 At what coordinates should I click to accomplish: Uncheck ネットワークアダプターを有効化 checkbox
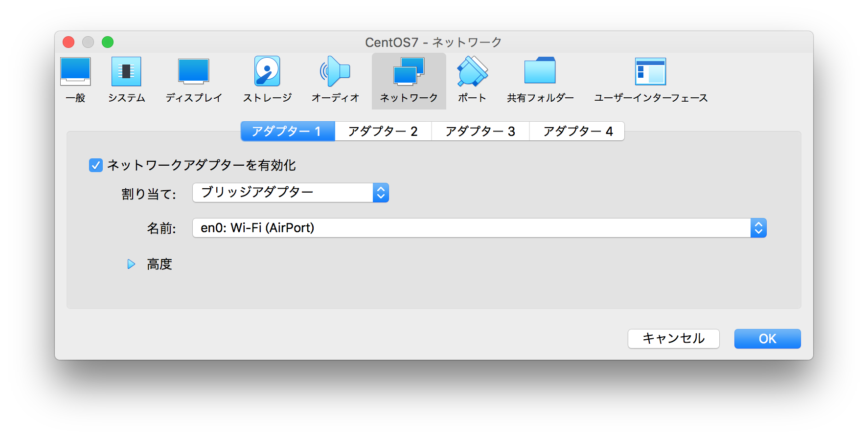coord(96,165)
